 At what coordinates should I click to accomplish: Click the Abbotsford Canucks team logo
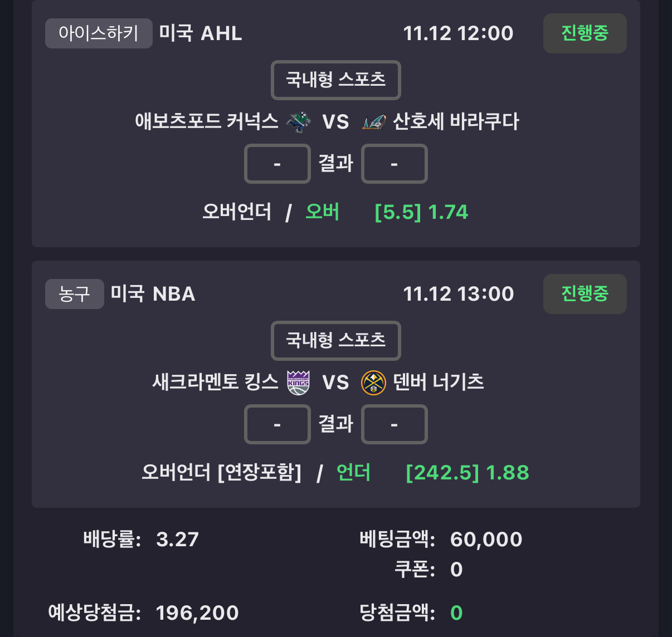pyautogui.click(x=299, y=122)
